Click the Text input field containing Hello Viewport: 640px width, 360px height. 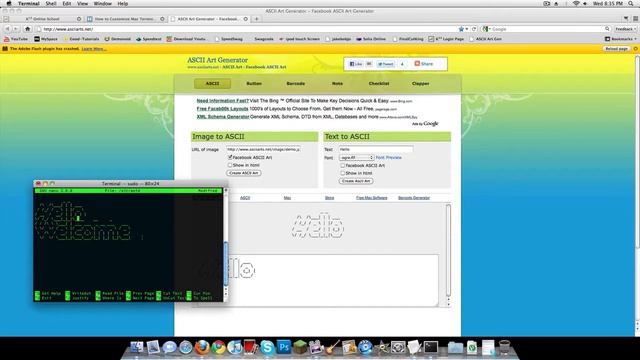point(376,149)
